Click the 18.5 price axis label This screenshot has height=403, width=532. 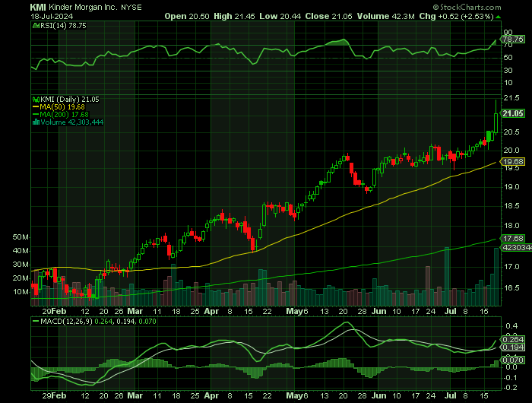[x=511, y=206]
